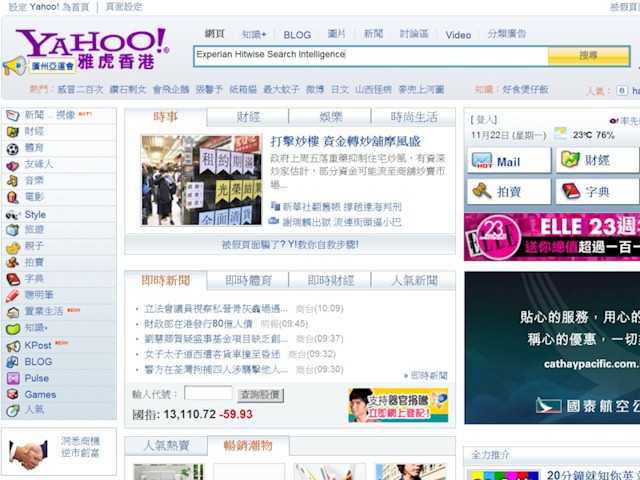Click inside the main search field
This screenshot has height=480, width=640.
pos(371,56)
